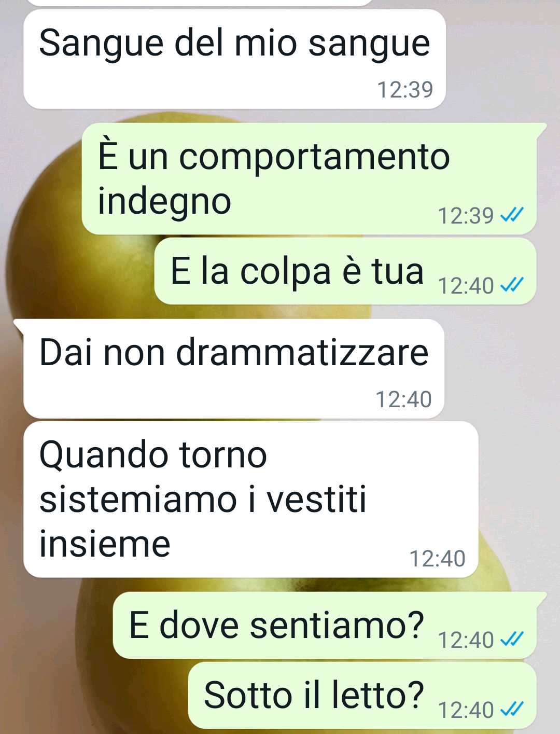This screenshot has height=734, width=560.
Task: Tap the 12:39 timestamp under 'Sangue del mio sangue'
Action: click(x=405, y=90)
